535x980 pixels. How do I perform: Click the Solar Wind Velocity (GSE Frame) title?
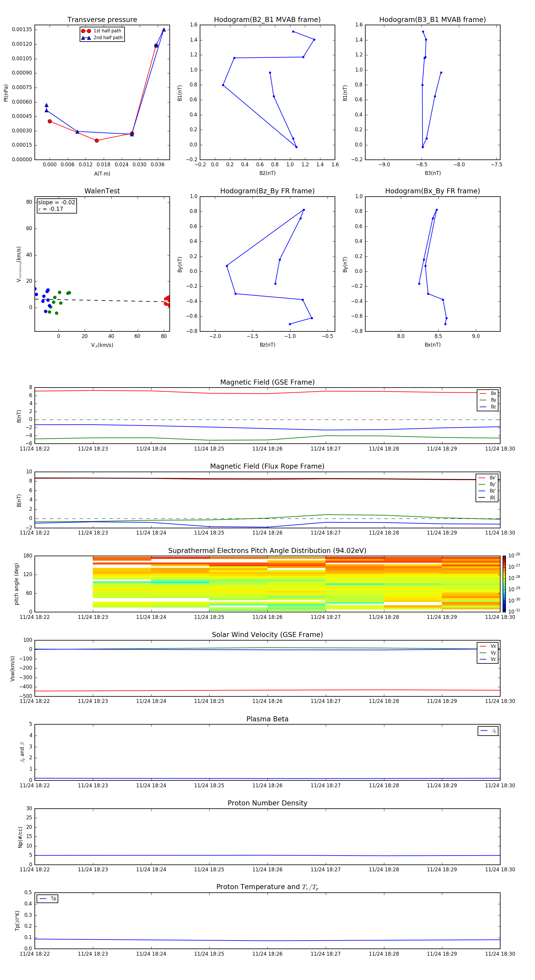(x=267, y=635)
